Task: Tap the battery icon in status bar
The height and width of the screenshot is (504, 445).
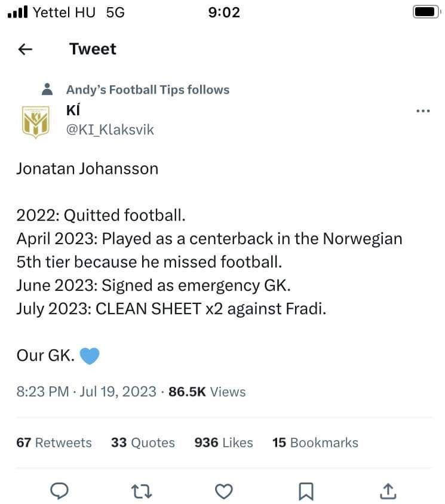Action: tap(426, 12)
